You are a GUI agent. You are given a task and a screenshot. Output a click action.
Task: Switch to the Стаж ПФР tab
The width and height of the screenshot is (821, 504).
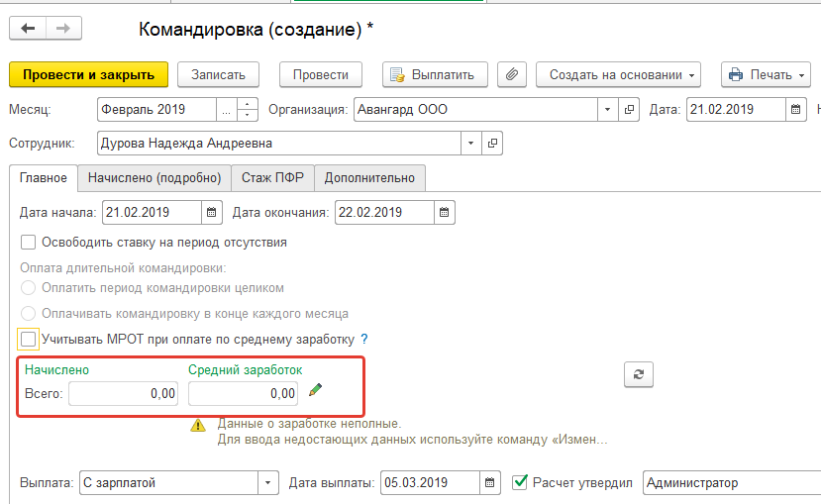(272, 178)
